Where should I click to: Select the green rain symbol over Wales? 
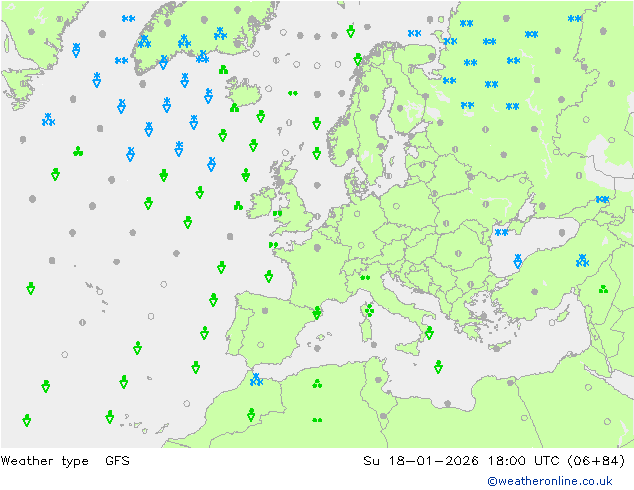(x=277, y=213)
